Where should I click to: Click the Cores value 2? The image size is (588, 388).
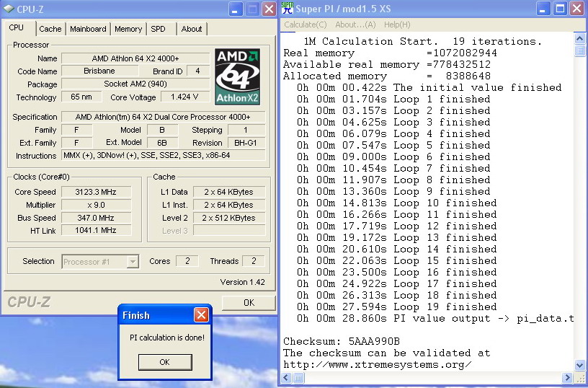tap(187, 261)
